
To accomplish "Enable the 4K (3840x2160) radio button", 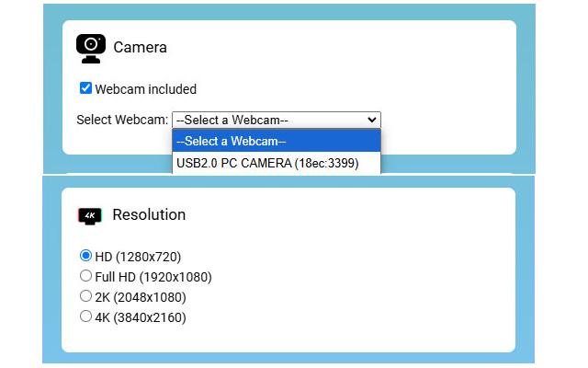I will pos(86,316).
